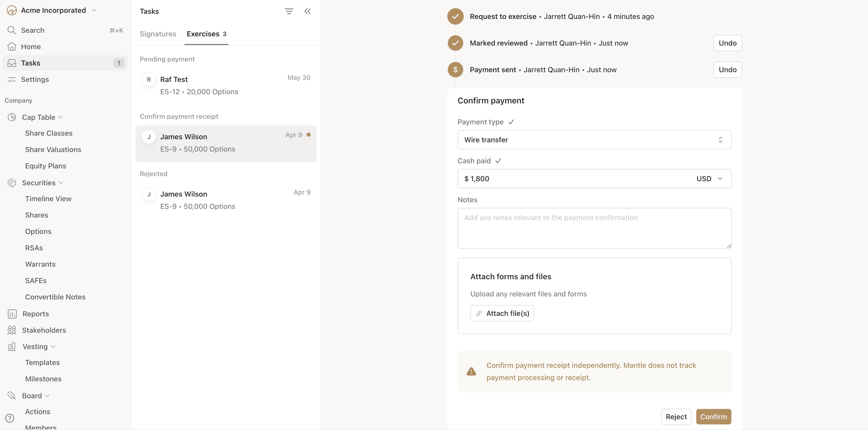Switch to the Signatures tab
The height and width of the screenshot is (430, 868).
pyautogui.click(x=158, y=34)
